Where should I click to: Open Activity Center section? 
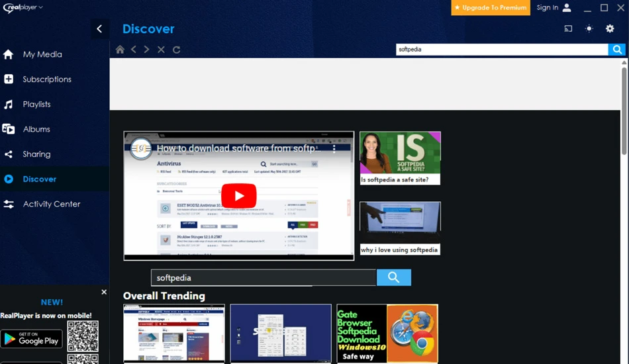[x=52, y=204]
